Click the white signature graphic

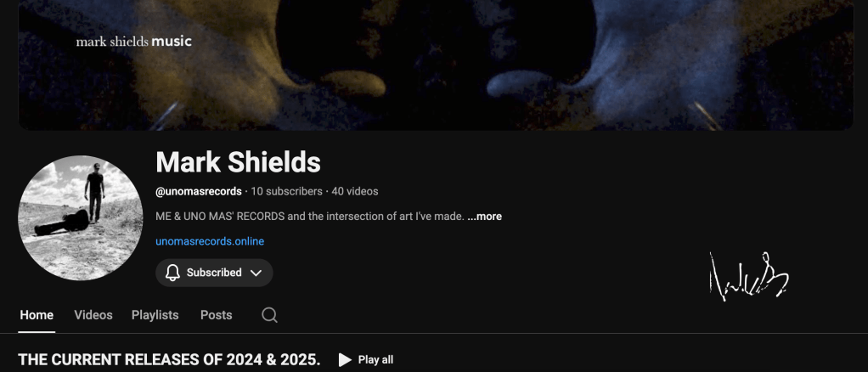(749, 276)
